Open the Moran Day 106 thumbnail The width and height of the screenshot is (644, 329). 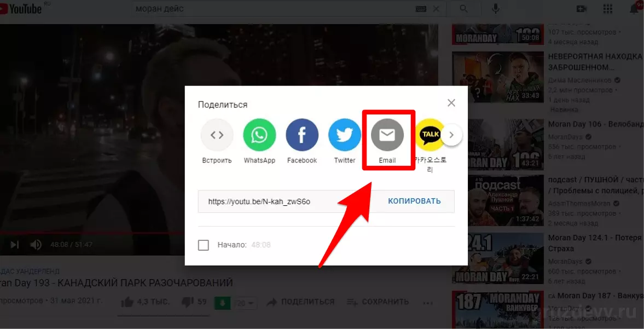(x=498, y=143)
